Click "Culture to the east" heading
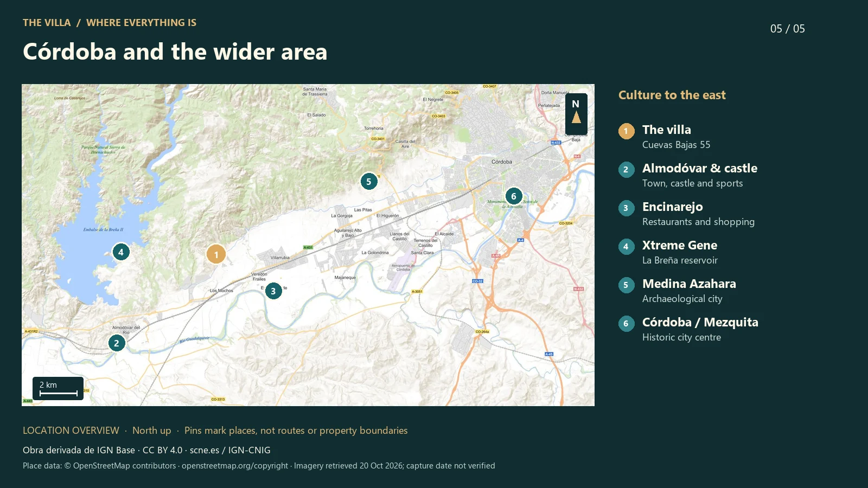 coord(672,95)
